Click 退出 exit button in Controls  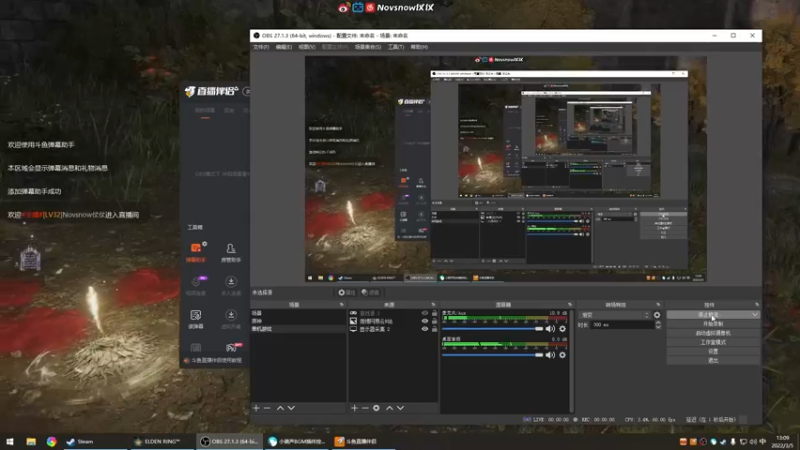713,360
